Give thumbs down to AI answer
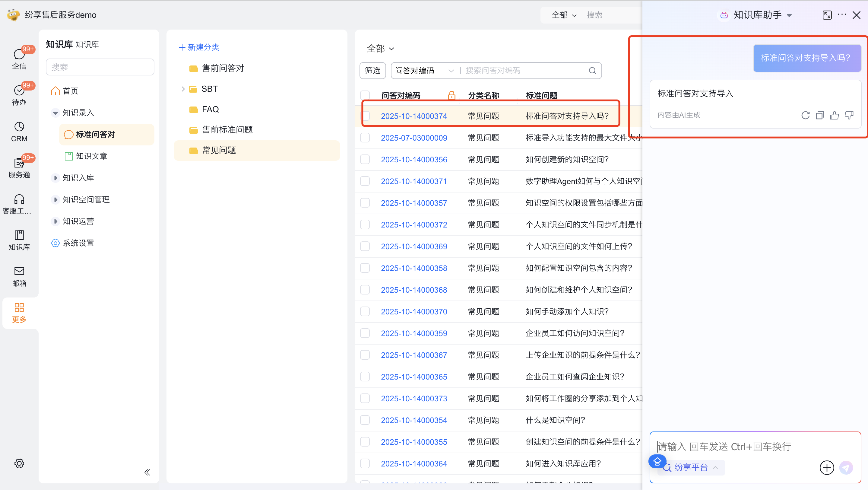The image size is (868, 490). click(849, 115)
